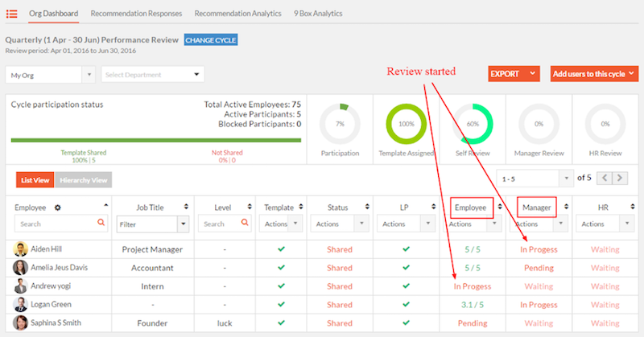Open the Select Department dropdown
This screenshot has width=644, height=337.
pyautogui.click(x=153, y=75)
